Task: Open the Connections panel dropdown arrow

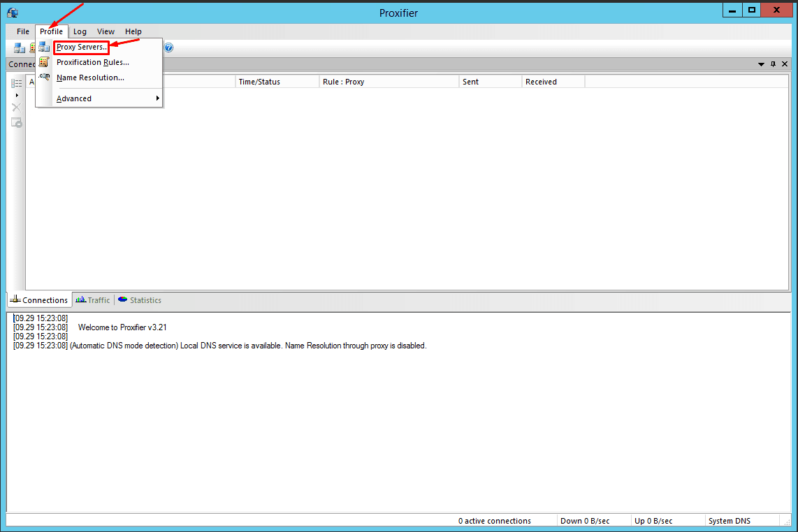Action: [762, 64]
